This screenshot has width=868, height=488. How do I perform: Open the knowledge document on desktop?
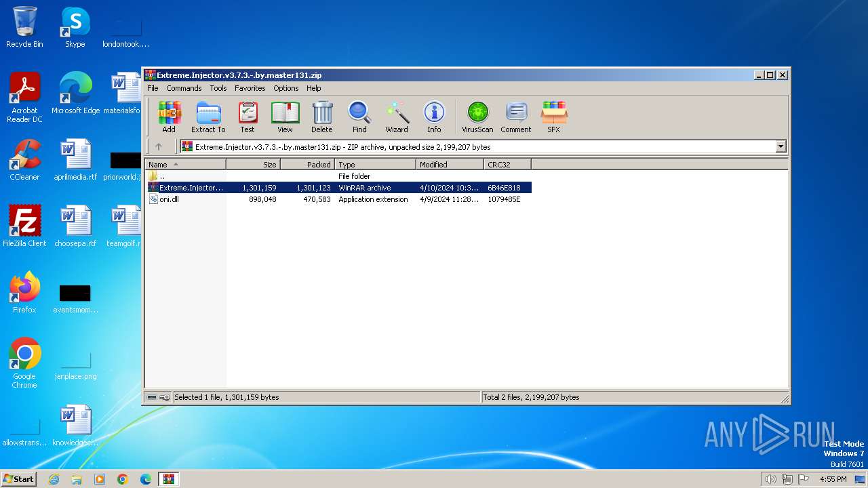pos(75,426)
